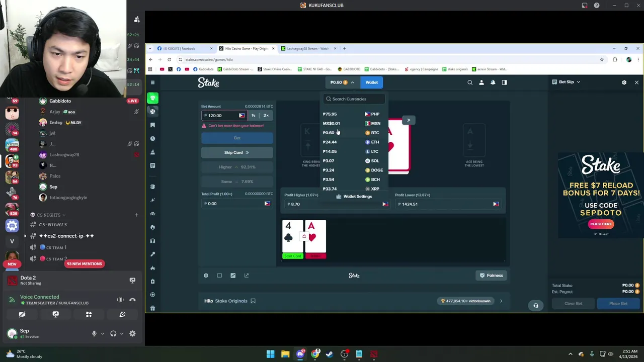Enable theatre mode for Hilo

pos(219,276)
